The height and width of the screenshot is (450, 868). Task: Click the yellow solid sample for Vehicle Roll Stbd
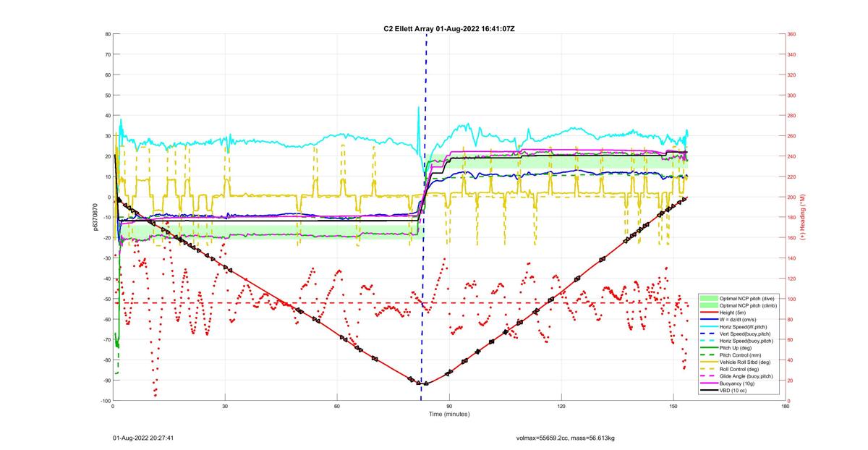709,362
